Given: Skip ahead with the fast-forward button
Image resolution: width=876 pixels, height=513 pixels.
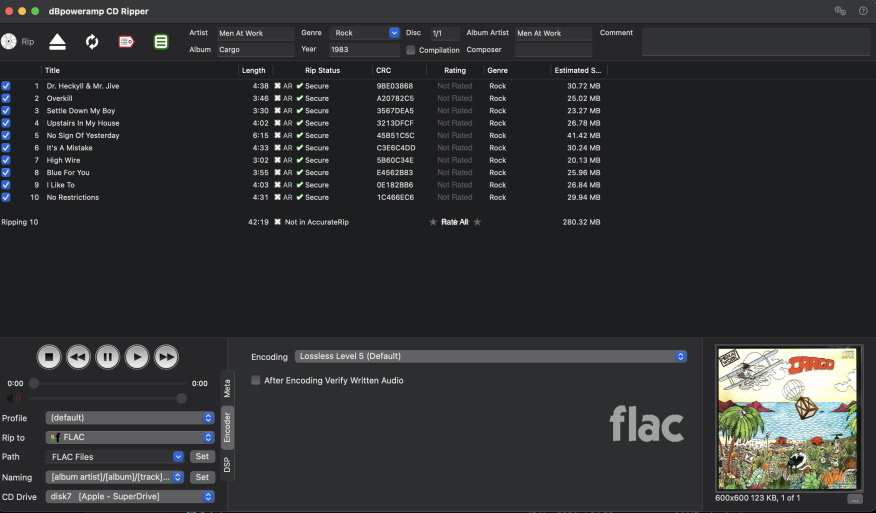Looking at the screenshot, I should (166, 356).
